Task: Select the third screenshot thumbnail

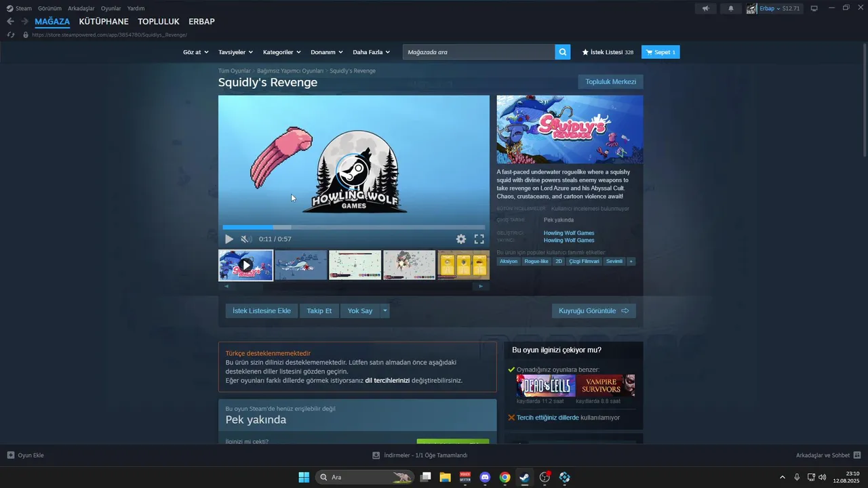Action: coord(355,265)
